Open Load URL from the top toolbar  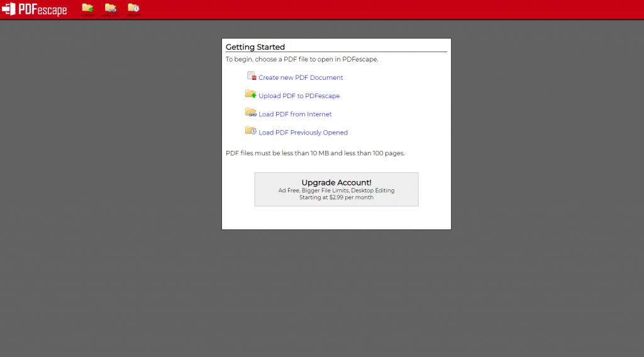click(111, 9)
